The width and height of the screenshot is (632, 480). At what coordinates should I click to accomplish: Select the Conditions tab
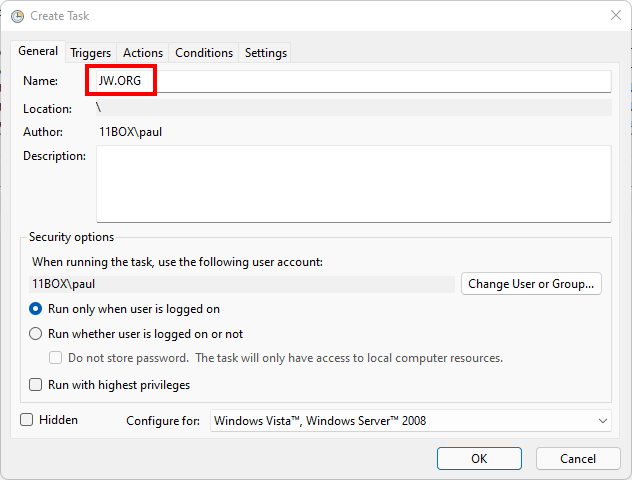(x=204, y=53)
